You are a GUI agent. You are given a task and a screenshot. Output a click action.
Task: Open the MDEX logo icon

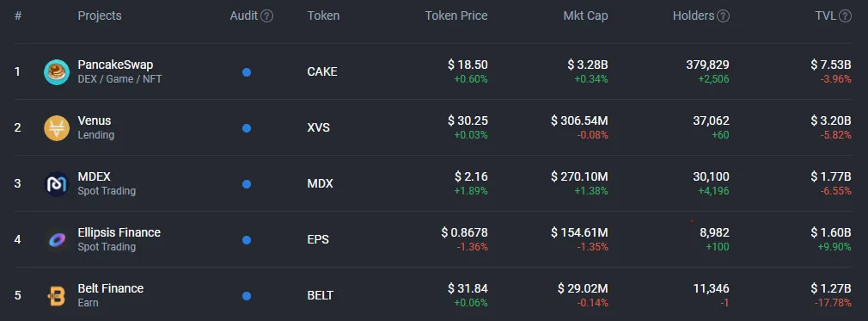tap(57, 184)
